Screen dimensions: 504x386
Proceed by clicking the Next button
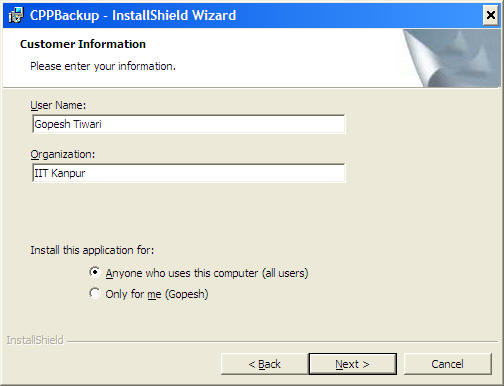[x=352, y=364]
